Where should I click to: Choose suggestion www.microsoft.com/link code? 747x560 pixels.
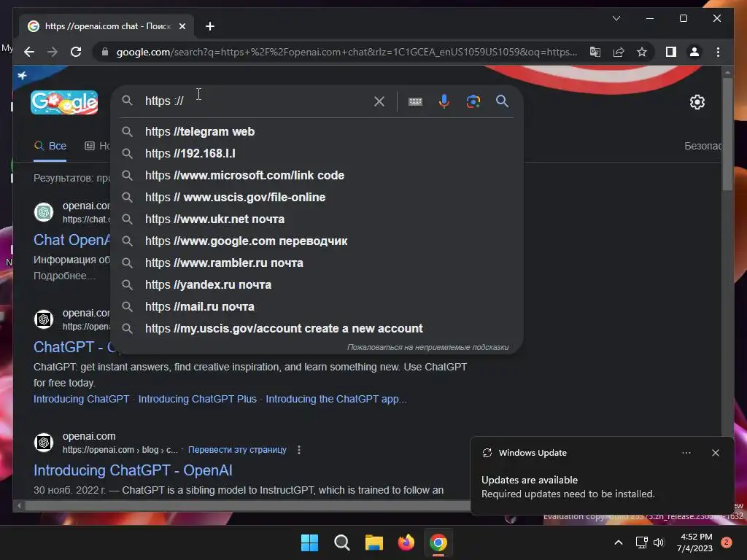point(317,175)
